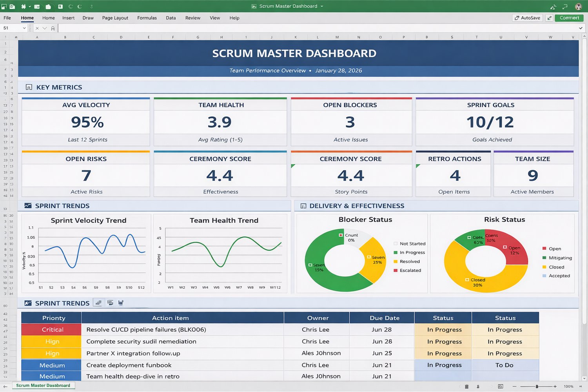This screenshot has width=588, height=392.
Task: Select the Scrum Master Dashboard sheet tab
Action: [x=43, y=385]
